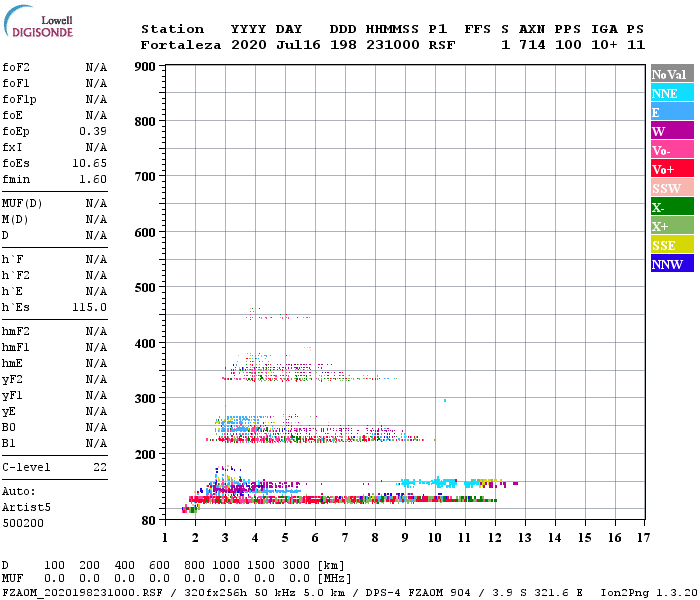Select the X- dark green legend swatch
Screen dimensions: 700x600
coord(672,207)
